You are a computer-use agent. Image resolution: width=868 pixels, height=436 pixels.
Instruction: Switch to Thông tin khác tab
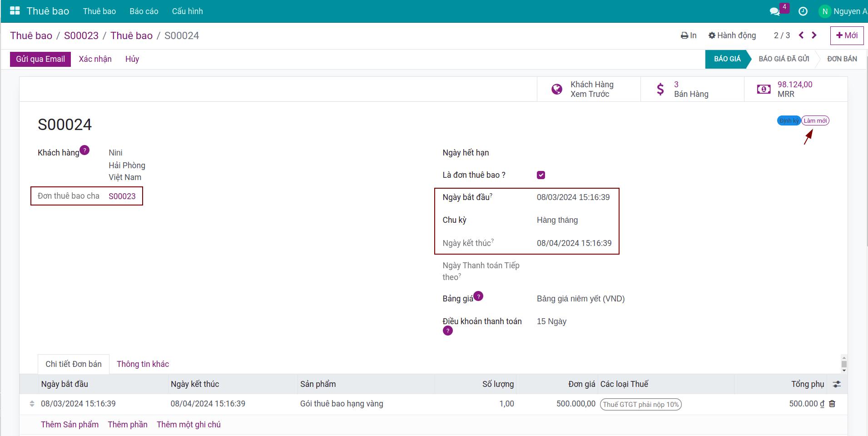pyautogui.click(x=143, y=364)
